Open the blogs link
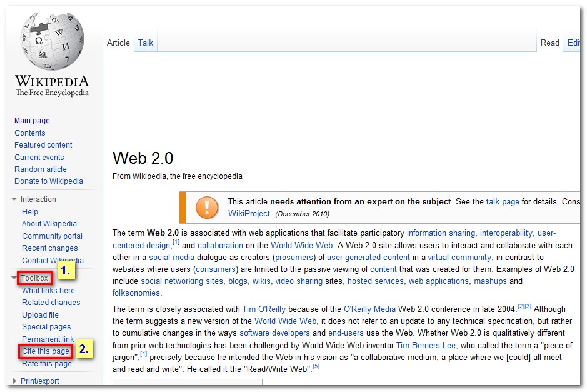The image size is (587, 392). tap(238, 281)
